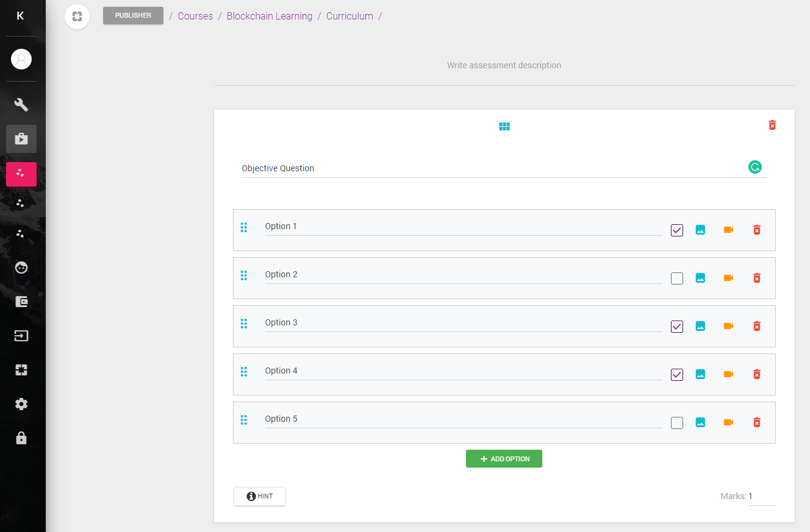810x532 pixels.
Task: Uncheck the Option 1 correct-answer checkbox
Action: [x=677, y=230]
